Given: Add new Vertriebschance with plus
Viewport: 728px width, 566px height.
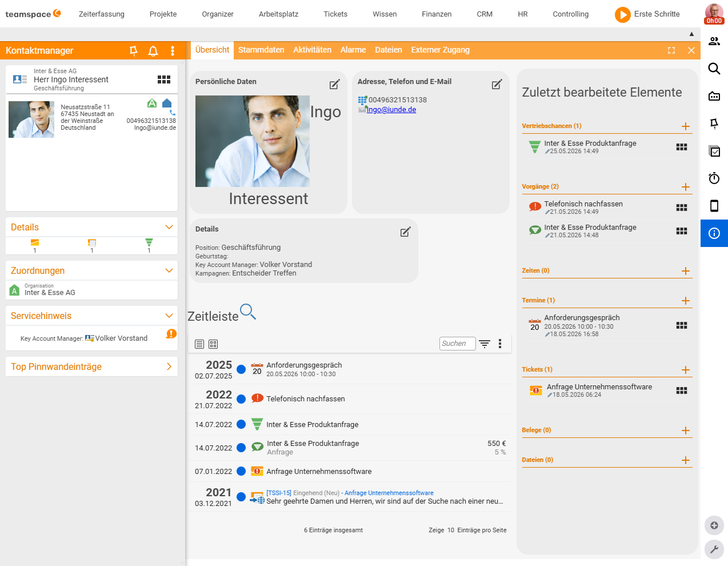Looking at the screenshot, I should click(x=686, y=126).
